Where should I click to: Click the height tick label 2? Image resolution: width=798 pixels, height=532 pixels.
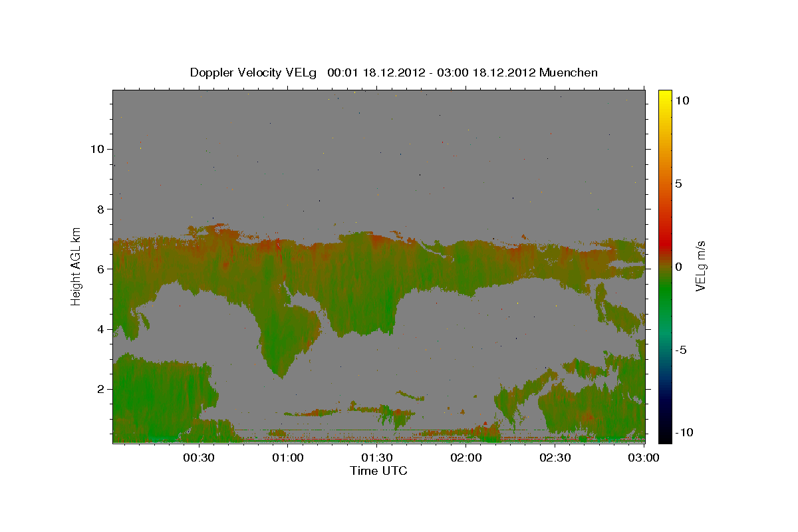point(100,389)
